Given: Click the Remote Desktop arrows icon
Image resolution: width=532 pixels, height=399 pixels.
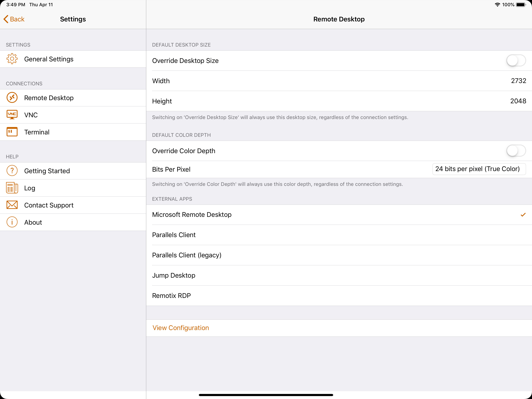Looking at the screenshot, I should click(12, 98).
